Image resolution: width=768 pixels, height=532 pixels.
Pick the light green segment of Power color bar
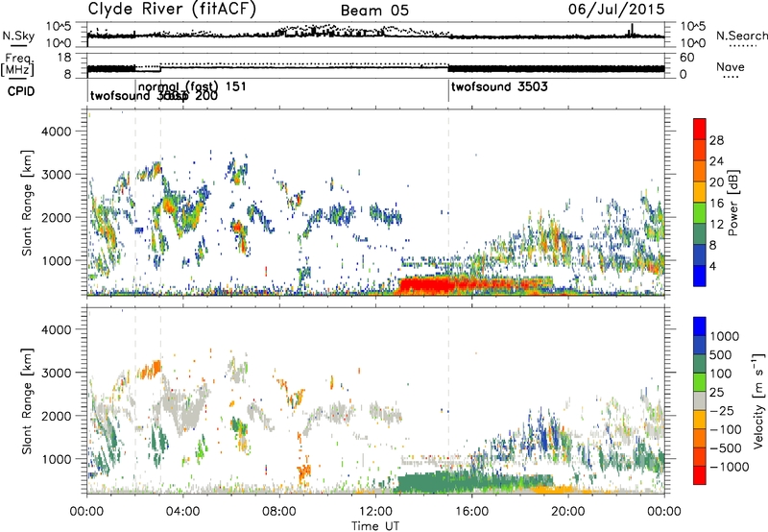pos(700,213)
